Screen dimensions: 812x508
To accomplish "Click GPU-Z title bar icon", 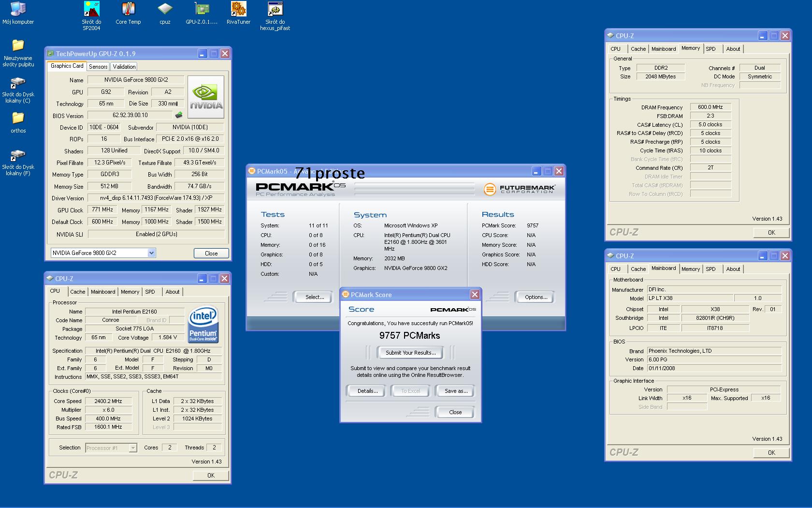I will pos(50,53).
